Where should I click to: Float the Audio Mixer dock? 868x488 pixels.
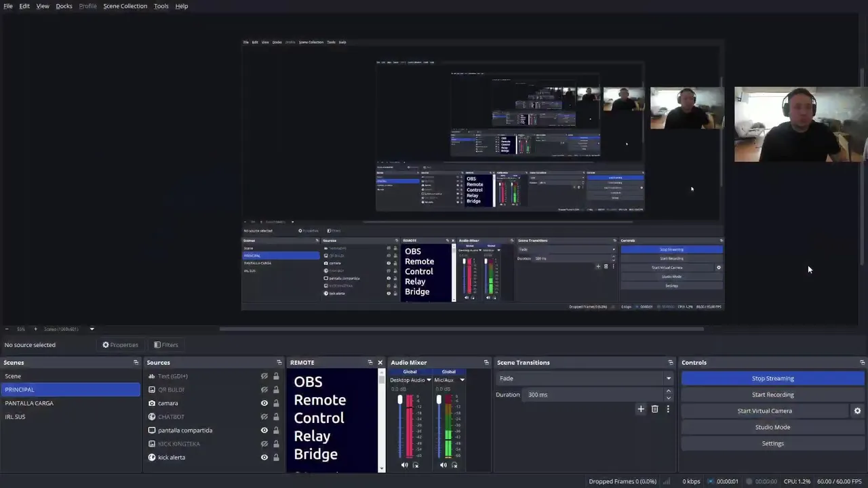pyautogui.click(x=486, y=363)
